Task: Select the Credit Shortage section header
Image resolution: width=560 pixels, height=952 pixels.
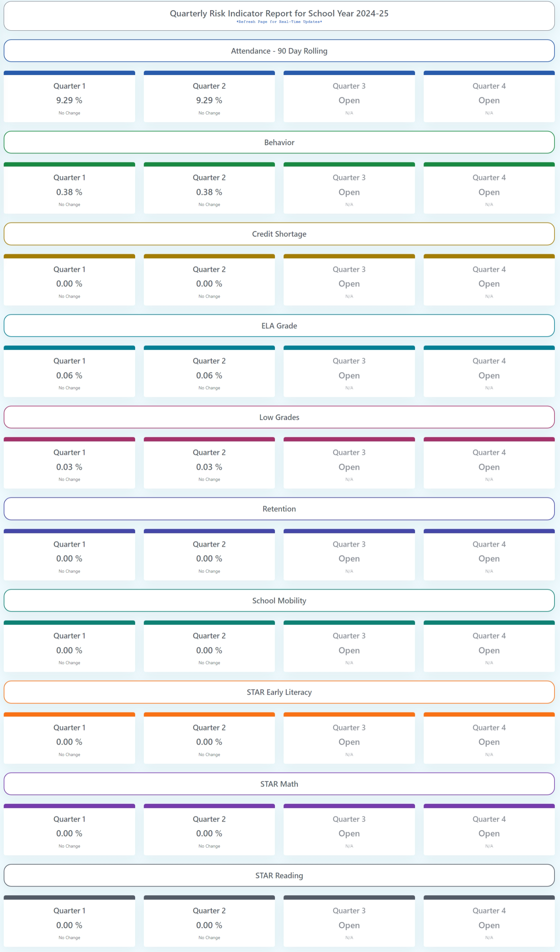Action: [x=279, y=234]
